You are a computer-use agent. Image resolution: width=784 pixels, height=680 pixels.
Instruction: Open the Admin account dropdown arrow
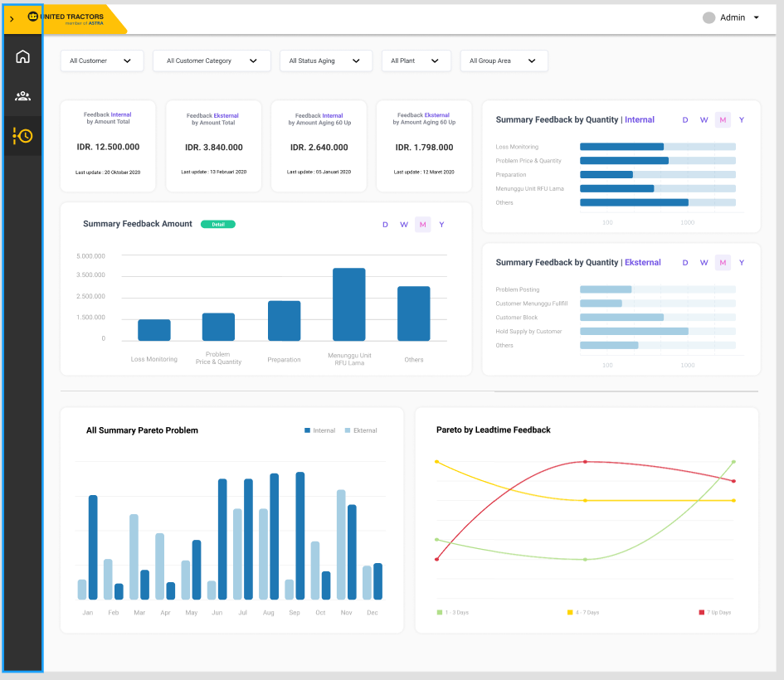(757, 17)
